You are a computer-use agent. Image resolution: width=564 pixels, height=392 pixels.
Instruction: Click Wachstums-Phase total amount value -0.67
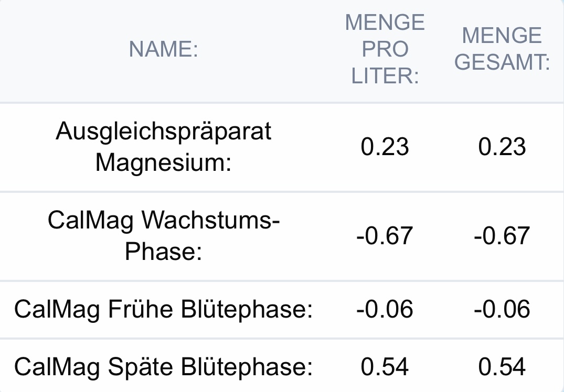click(502, 236)
